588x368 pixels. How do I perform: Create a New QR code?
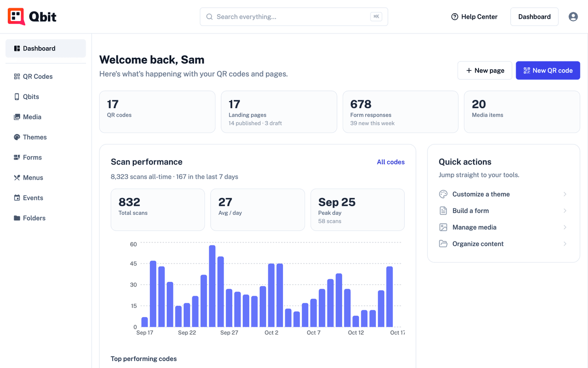(x=548, y=71)
